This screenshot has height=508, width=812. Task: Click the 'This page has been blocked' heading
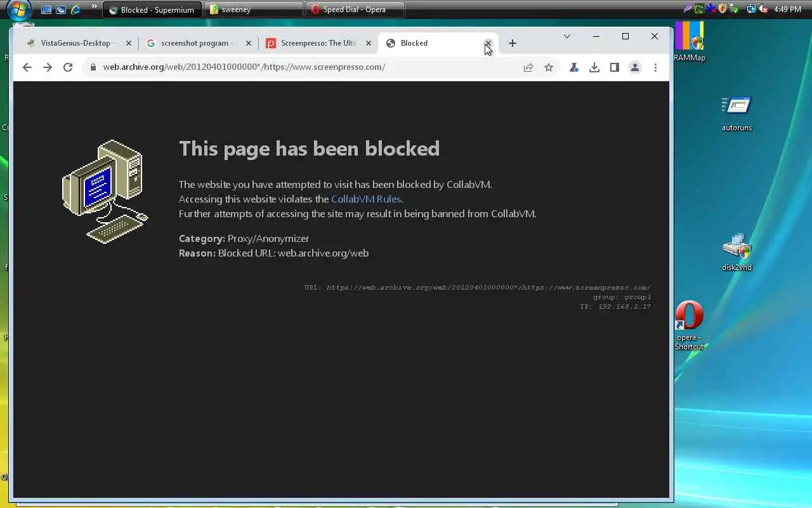point(309,149)
